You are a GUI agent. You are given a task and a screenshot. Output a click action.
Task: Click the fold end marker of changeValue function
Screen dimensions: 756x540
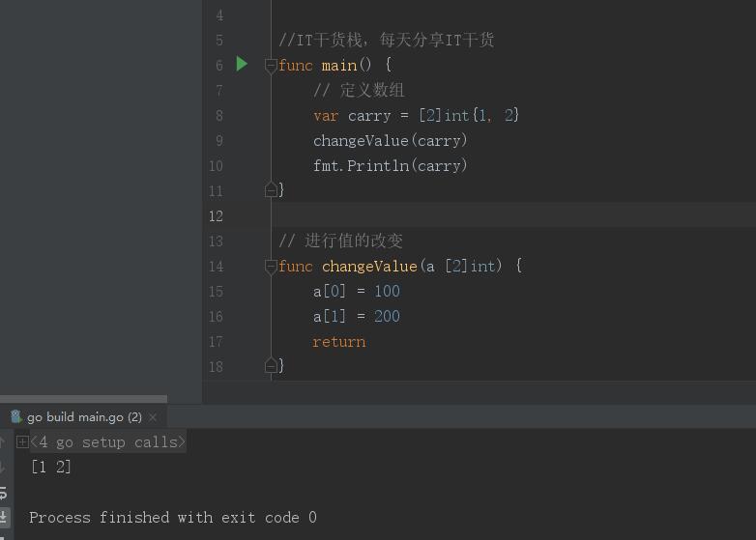tap(271, 366)
